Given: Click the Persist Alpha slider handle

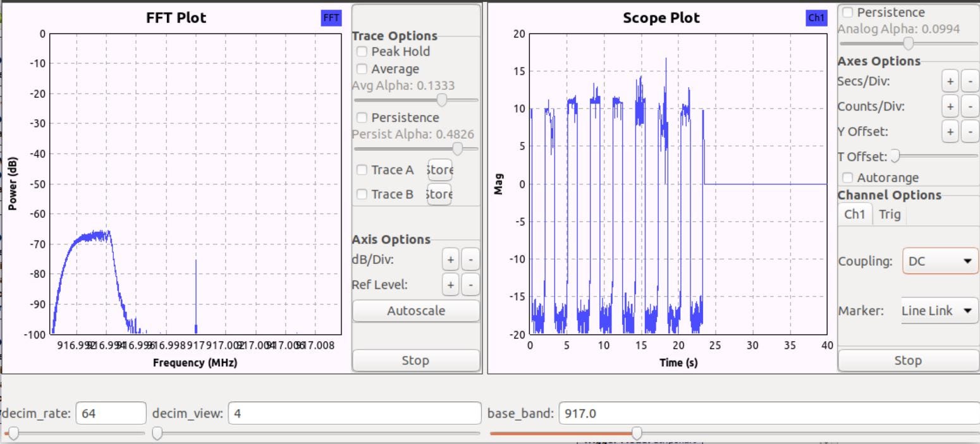Looking at the screenshot, I should 457,148.
